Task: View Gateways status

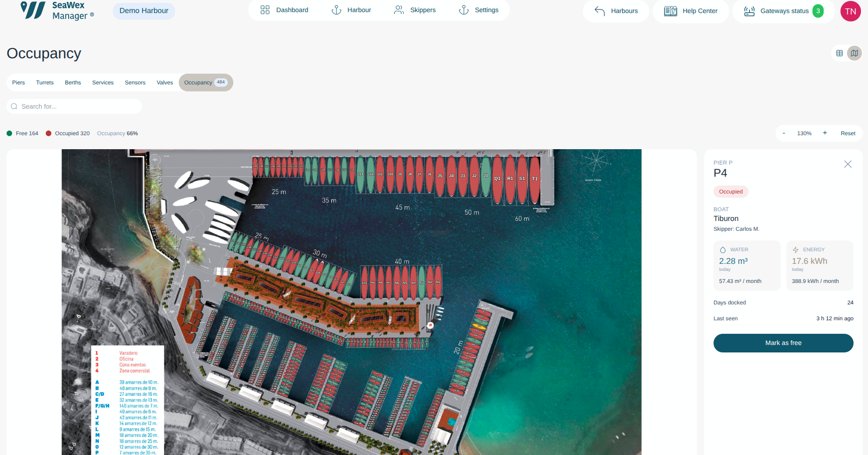Action: tap(784, 11)
